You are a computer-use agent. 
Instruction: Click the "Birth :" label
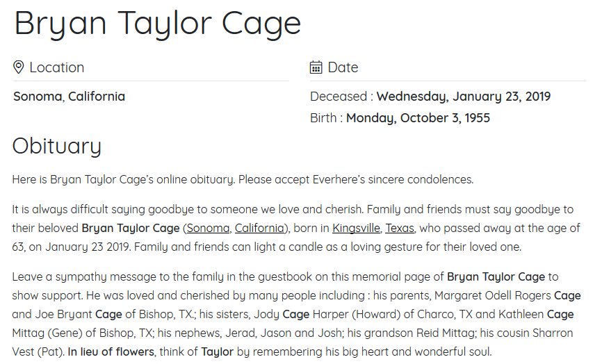tap(327, 118)
